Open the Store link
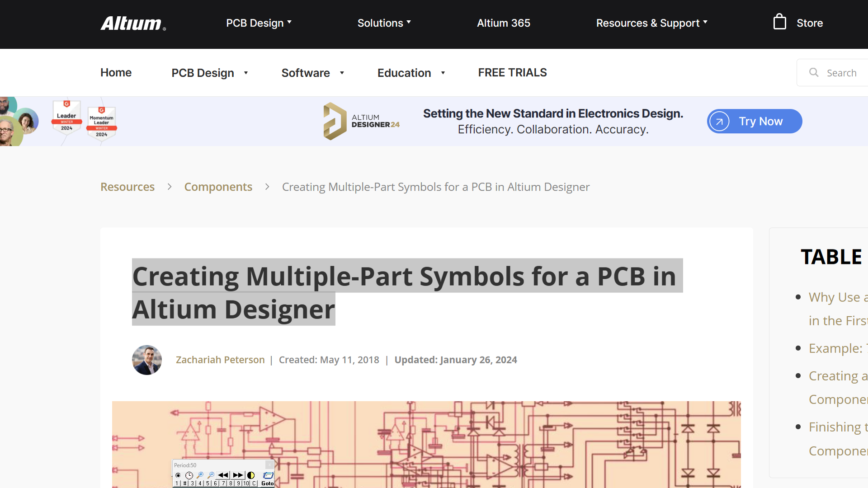 click(x=810, y=23)
